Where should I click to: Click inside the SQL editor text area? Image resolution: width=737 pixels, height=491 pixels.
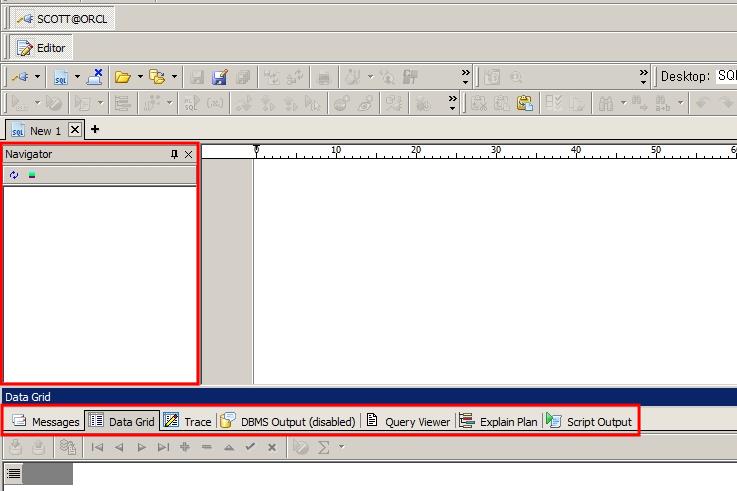click(490, 270)
